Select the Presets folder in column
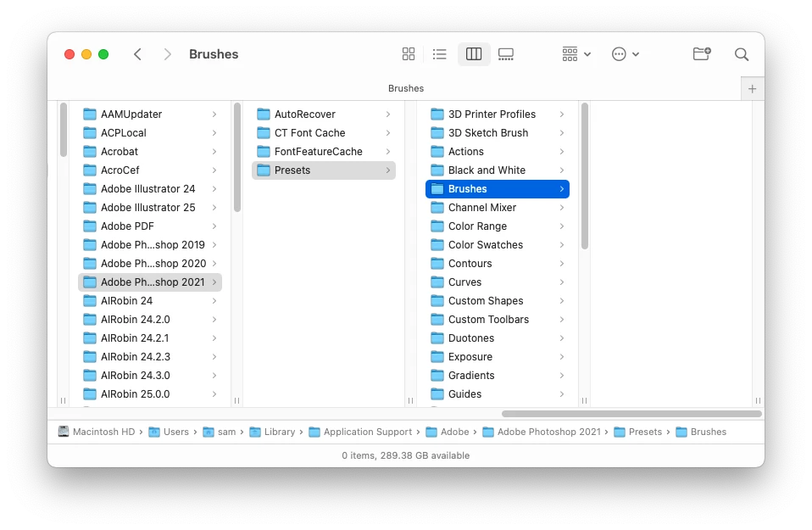Image resolution: width=812 pixels, height=530 pixels. point(324,170)
